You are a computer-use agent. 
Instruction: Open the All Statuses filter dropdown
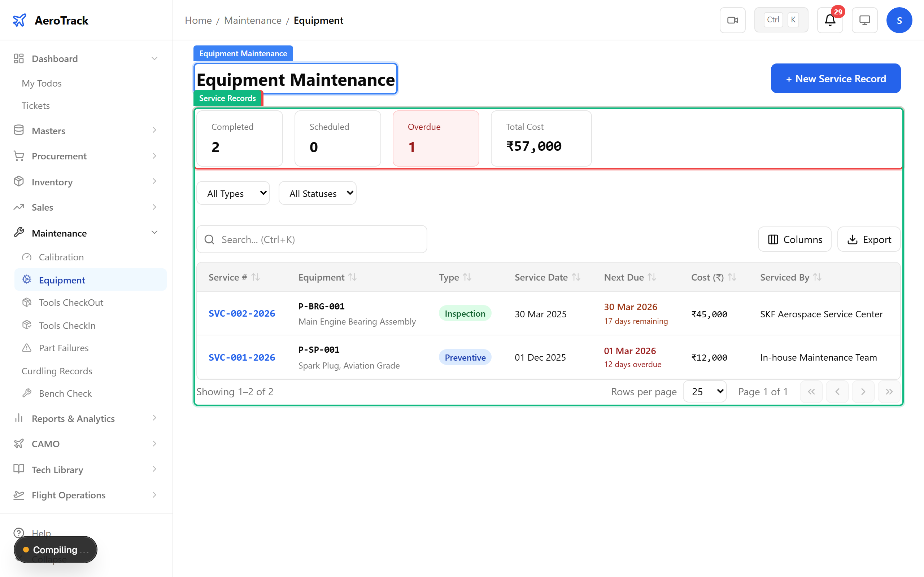(x=317, y=194)
